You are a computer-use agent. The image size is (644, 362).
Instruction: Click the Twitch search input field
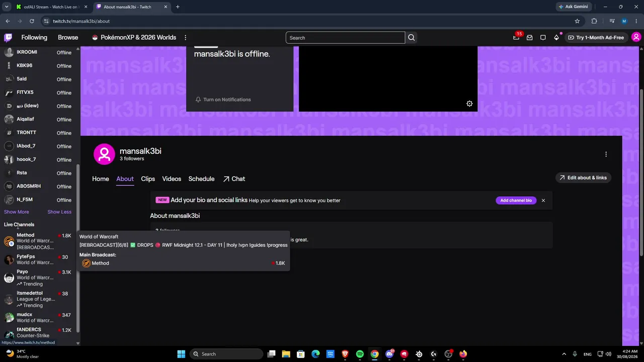345,38
